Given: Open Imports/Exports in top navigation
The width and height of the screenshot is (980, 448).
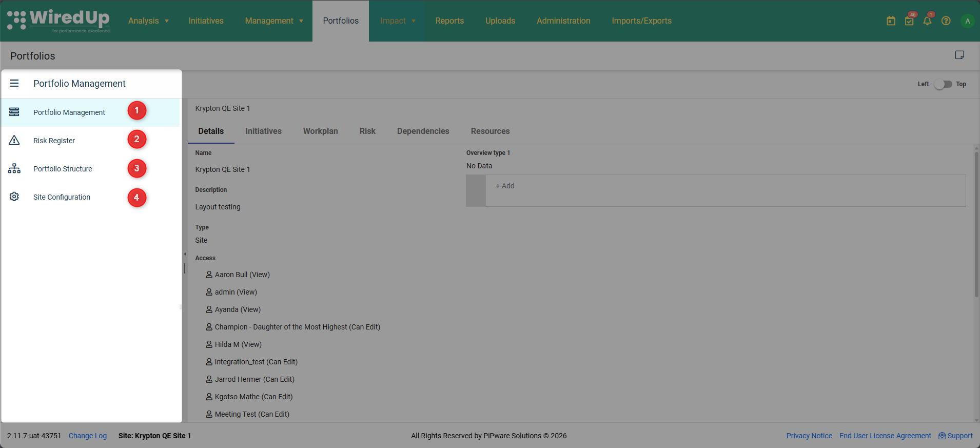Looking at the screenshot, I should (641, 21).
